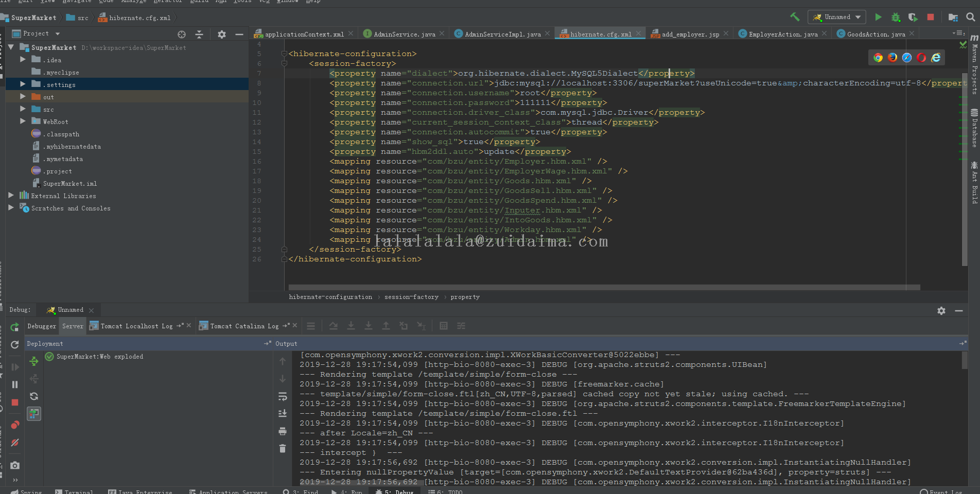Open page in Opera browser icon
Image resolution: width=980 pixels, height=494 pixels.
click(921, 58)
